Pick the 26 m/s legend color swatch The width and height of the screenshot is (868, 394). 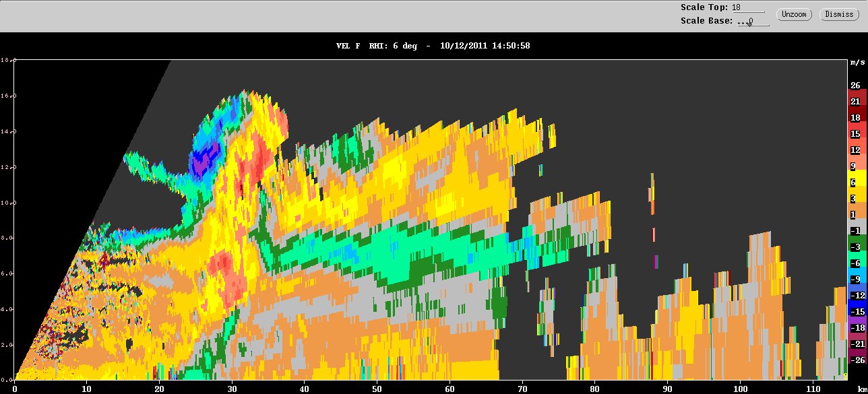click(855, 86)
